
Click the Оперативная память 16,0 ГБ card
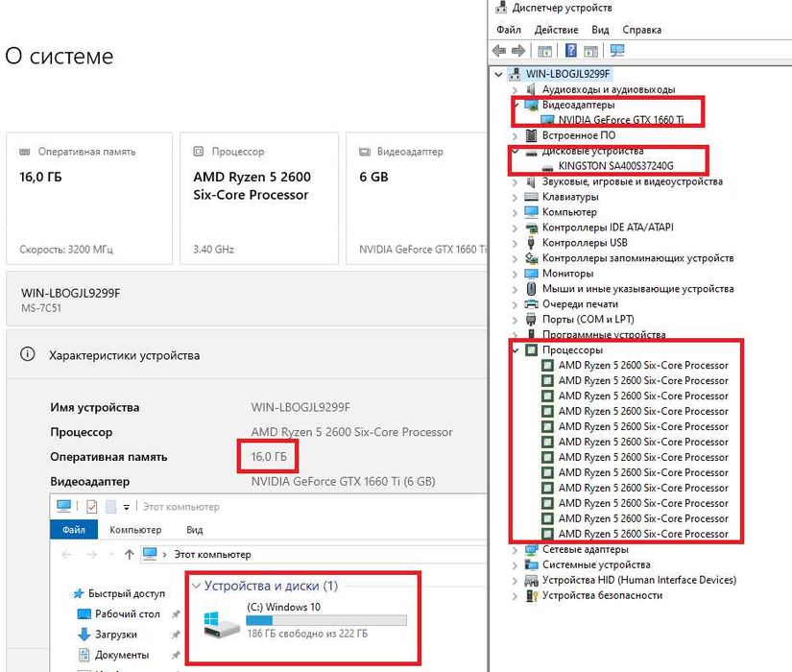[89, 198]
